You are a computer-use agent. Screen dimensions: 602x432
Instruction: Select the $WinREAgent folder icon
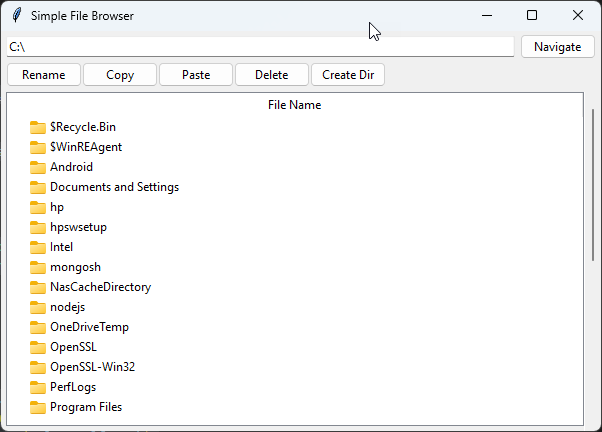click(x=38, y=147)
